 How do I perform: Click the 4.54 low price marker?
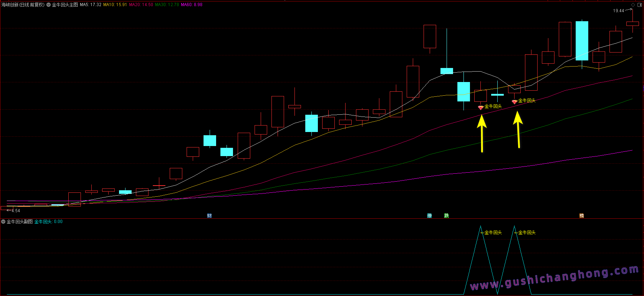15,211
